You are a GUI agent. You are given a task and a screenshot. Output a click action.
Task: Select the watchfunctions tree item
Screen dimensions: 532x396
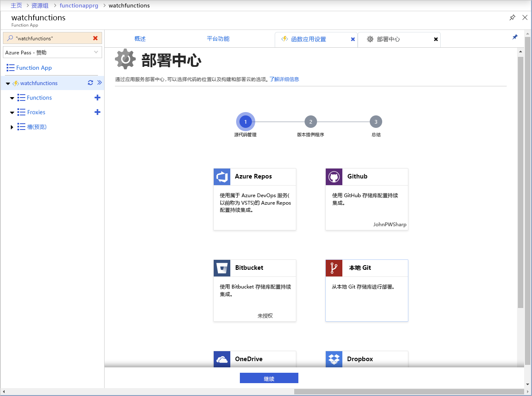(x=39, y=83)
